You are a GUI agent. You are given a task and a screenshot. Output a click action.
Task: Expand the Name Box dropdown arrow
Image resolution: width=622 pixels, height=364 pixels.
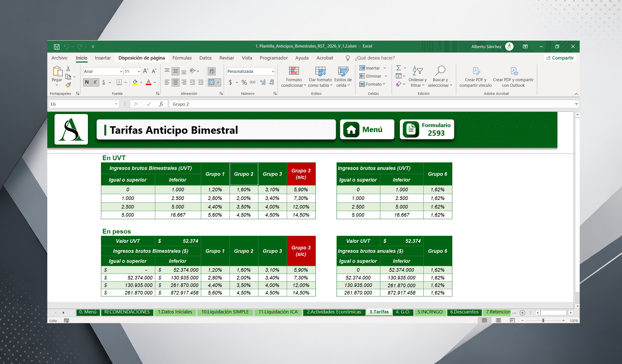(x=116, y=104)
